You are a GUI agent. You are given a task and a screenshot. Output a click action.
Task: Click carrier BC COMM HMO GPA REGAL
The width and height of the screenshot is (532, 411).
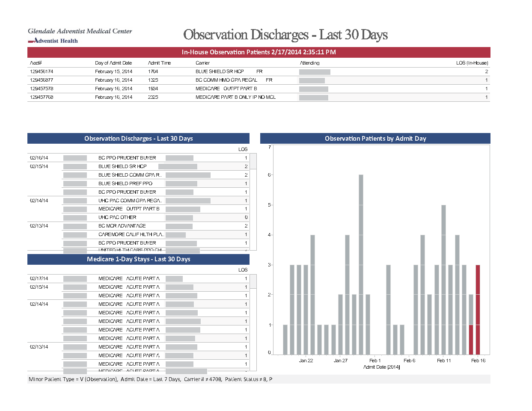point(226,80)
